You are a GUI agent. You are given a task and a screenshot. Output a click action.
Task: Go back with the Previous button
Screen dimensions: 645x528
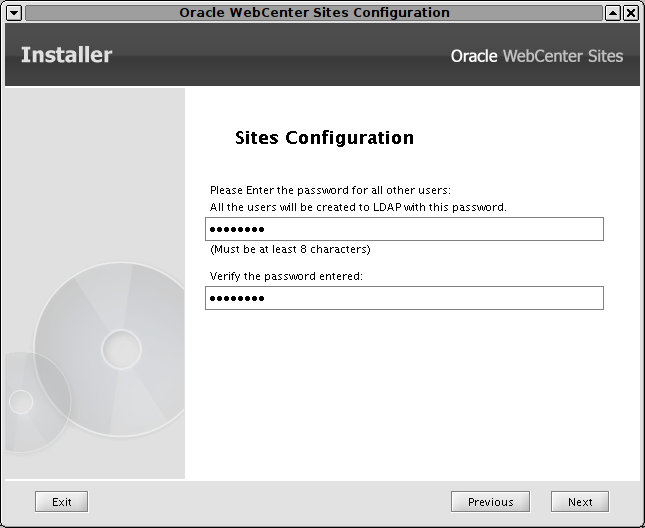click(490, 502)
